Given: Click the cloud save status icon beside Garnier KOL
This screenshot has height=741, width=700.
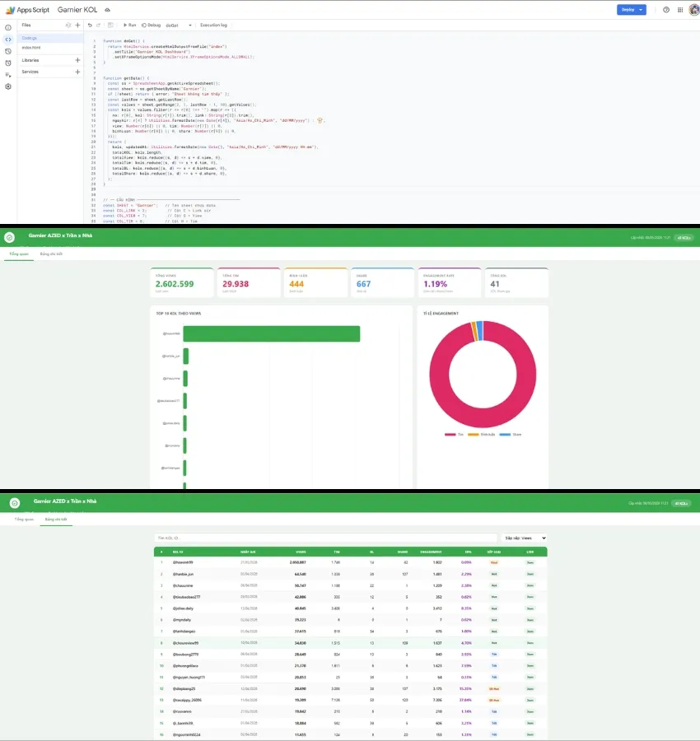Looking at the screenshot, I should point(108,10).
